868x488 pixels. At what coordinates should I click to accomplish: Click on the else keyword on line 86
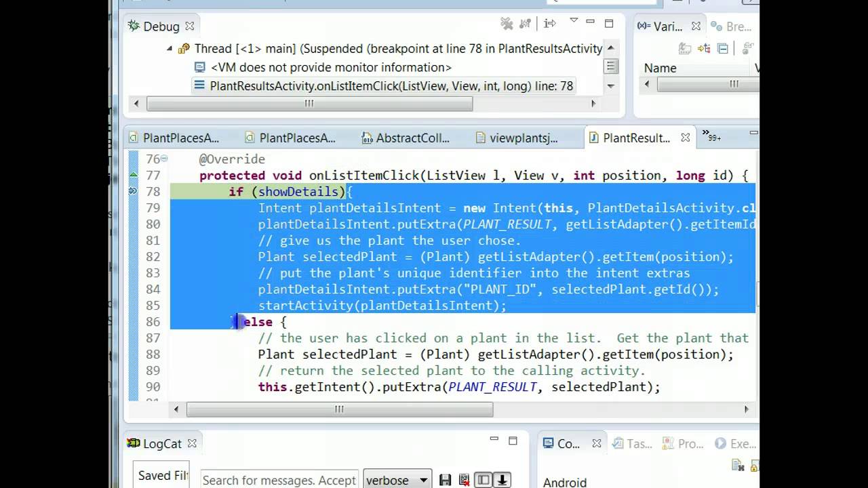tap(258, 322)
